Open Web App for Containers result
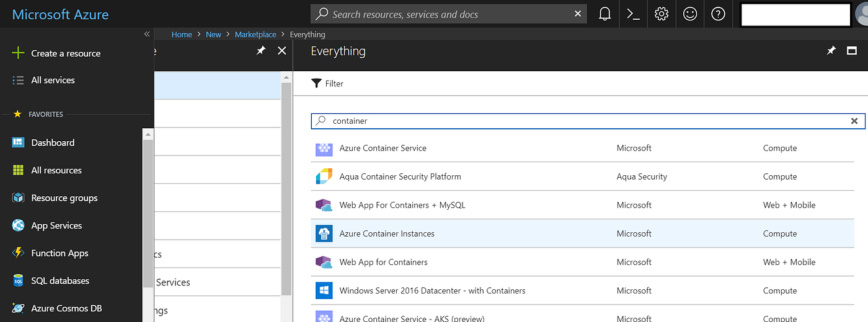 [x=582, y=262]
